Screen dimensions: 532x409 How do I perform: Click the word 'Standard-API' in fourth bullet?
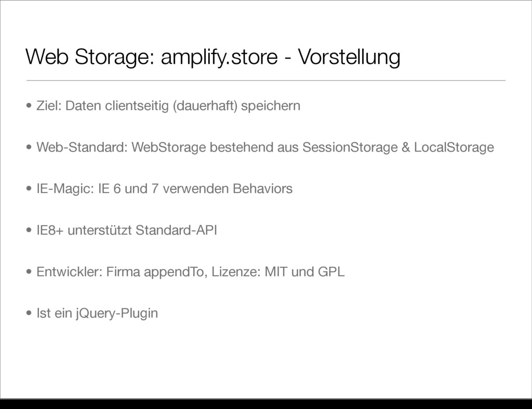click(176, 230)
